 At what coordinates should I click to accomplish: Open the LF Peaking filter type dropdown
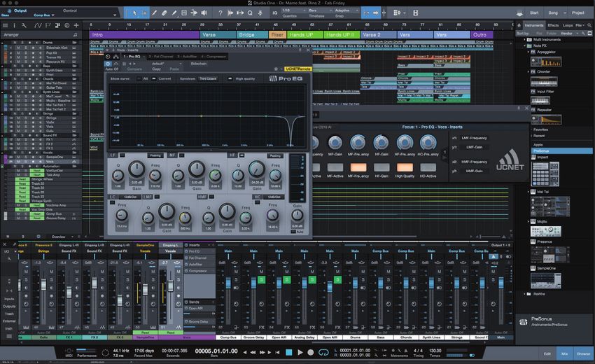point(155,155)
